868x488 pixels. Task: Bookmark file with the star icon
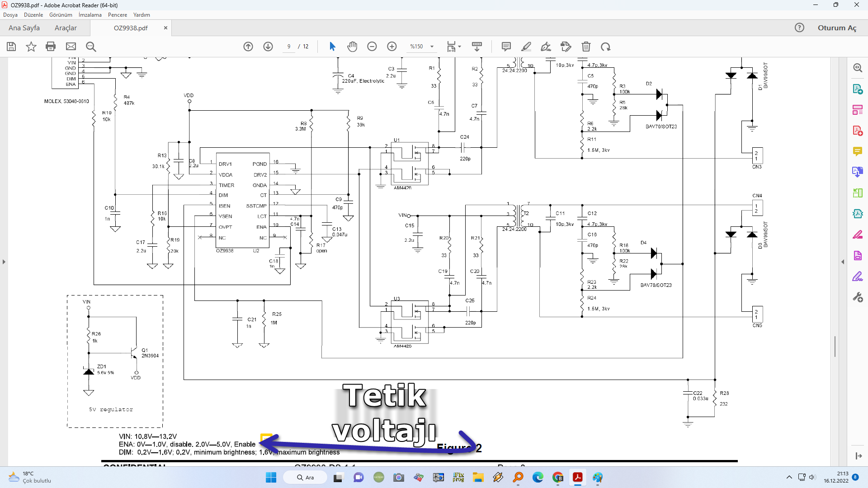(31, 47)
